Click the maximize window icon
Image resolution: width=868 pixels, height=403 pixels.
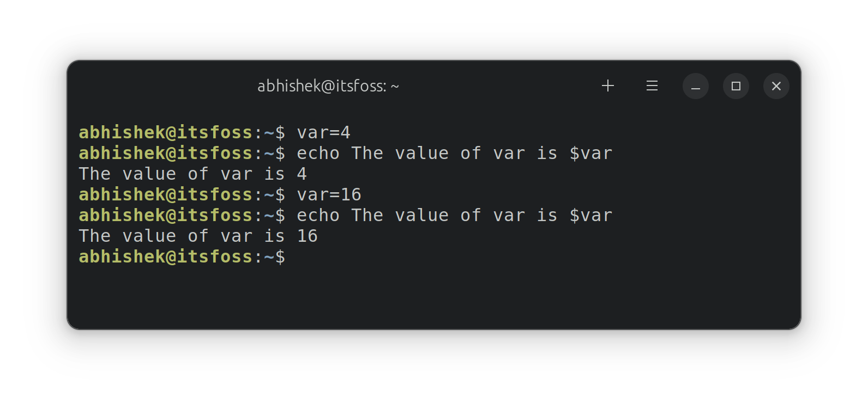736,86
